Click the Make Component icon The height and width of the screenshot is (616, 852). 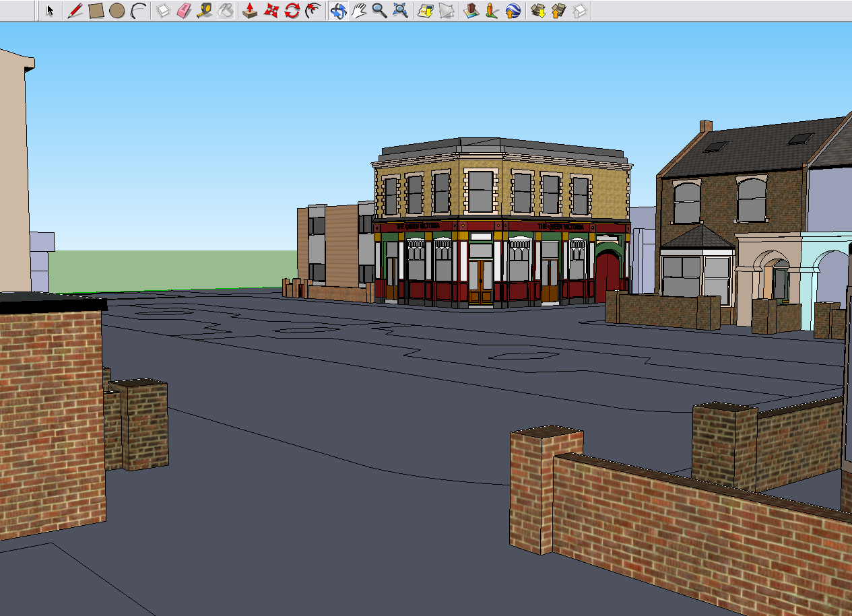[163, 11]
